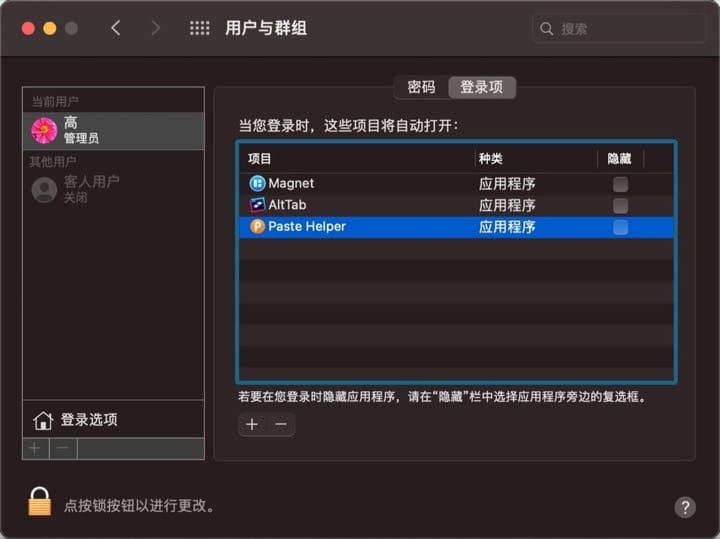
Task: Click the house icon beside 登录选项
Action: [43, 420]
